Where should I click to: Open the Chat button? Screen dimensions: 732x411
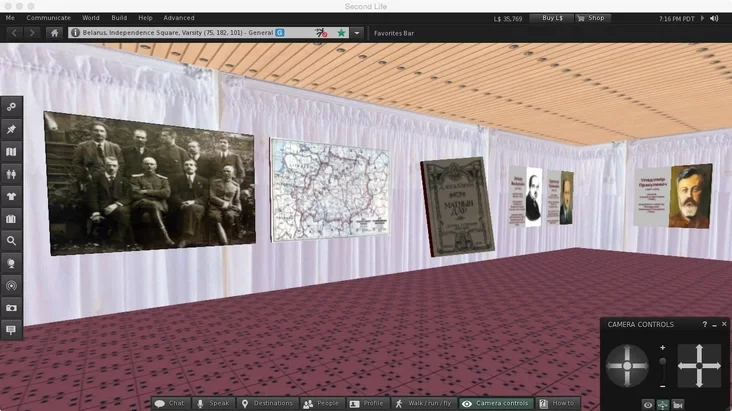170,404
